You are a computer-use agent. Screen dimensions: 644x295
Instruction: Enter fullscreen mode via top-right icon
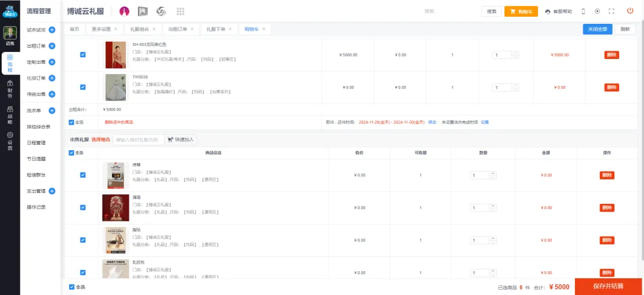(611, 11)
